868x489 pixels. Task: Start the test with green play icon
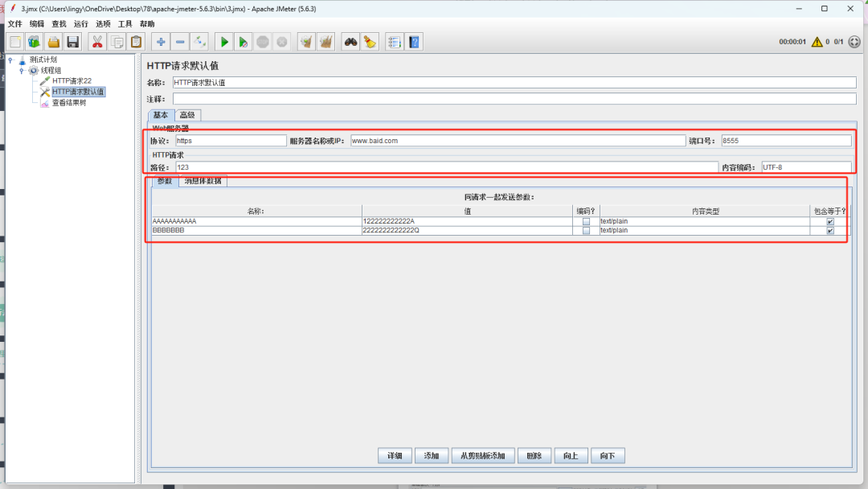(224, 42)
